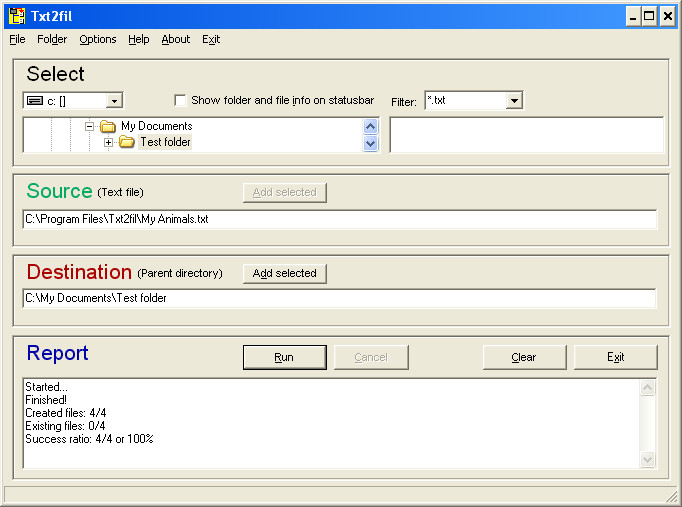Collapse the My Documents tree node

click(x=89, y=127)
